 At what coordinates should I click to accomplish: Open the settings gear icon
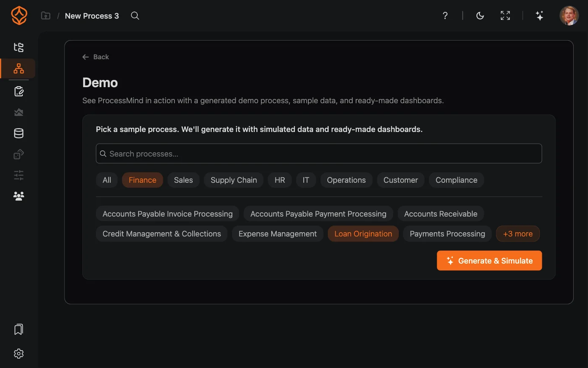(x=19, y=354)
